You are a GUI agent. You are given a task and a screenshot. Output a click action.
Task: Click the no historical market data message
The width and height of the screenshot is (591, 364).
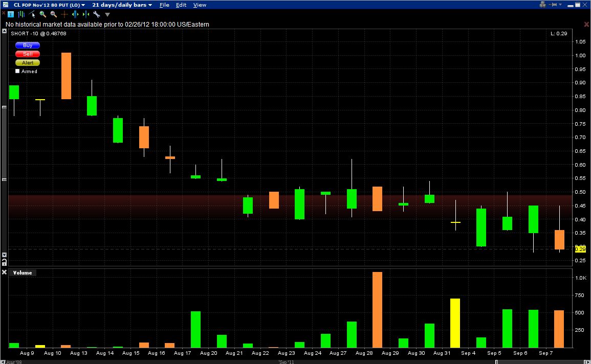(x=107, y=25)
